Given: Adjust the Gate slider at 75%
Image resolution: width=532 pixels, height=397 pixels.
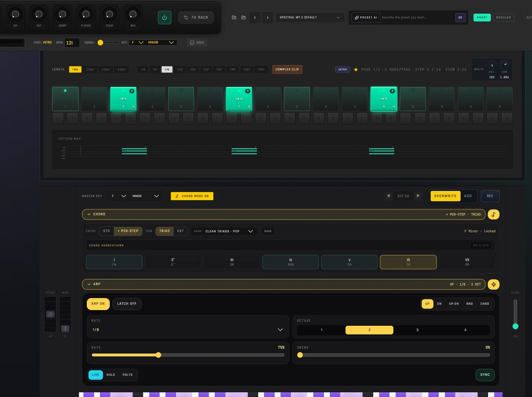Looking at the screenshot, I should point(158,355).
